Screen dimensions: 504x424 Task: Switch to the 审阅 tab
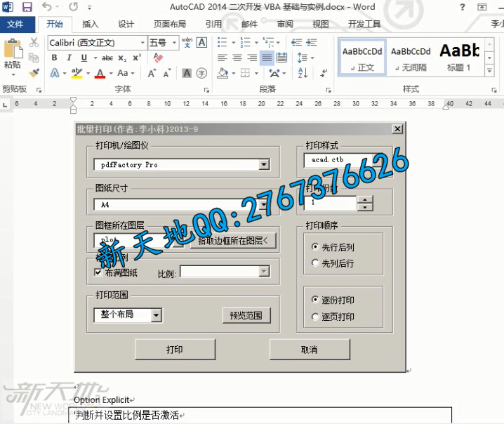[285, 24]
